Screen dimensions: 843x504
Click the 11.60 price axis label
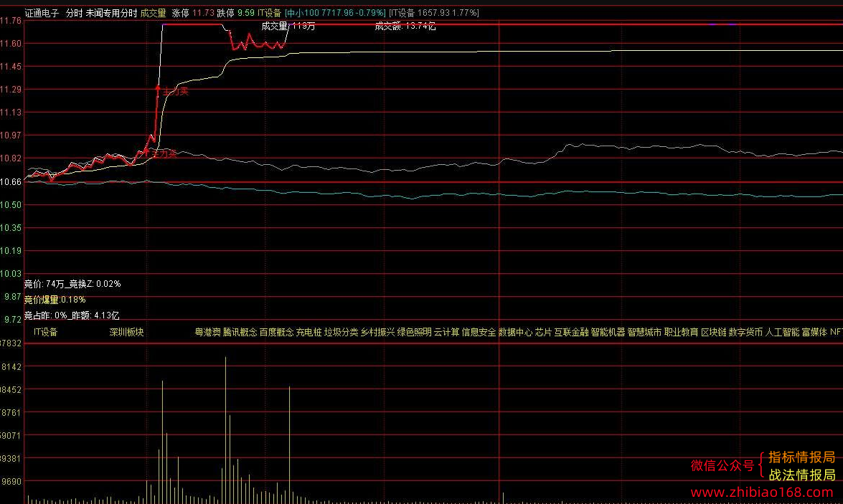tap(11, 44)
